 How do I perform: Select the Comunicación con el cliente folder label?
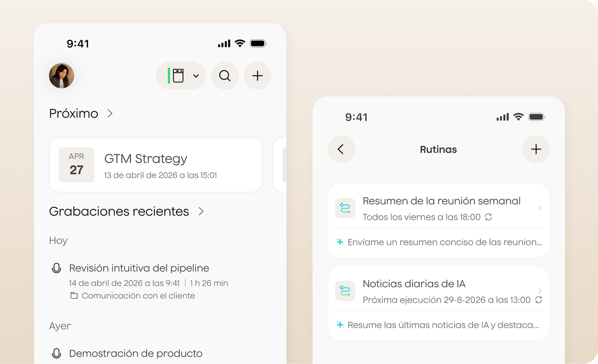coord(138,296)
